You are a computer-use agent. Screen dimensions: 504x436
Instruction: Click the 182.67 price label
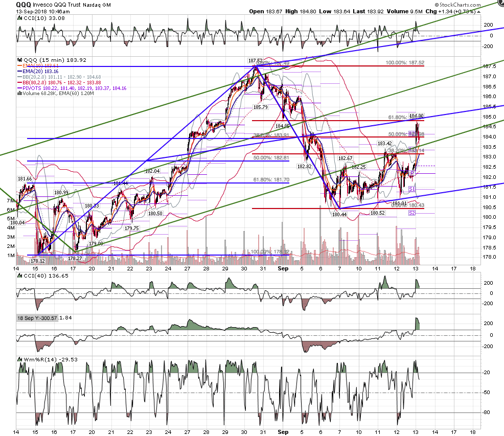tap(346, 158)
